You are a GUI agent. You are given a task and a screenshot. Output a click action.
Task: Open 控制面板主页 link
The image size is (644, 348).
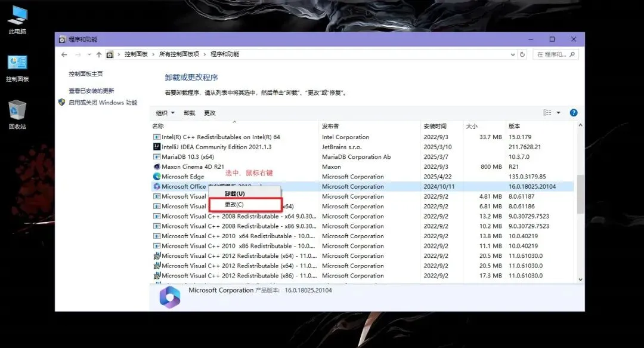point(85,73)
